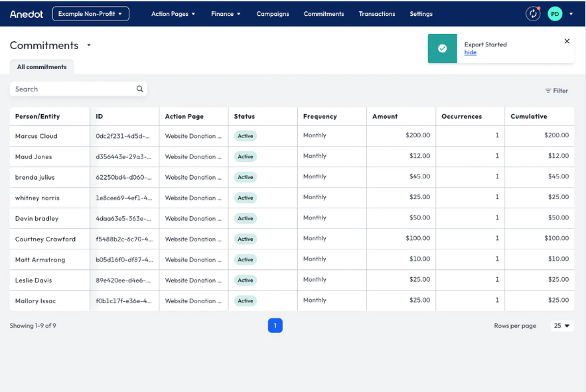Viewport: 586px width, 392px height.
Task: Click ID 4daa63e5-363e-...
Action: (123, 218)
